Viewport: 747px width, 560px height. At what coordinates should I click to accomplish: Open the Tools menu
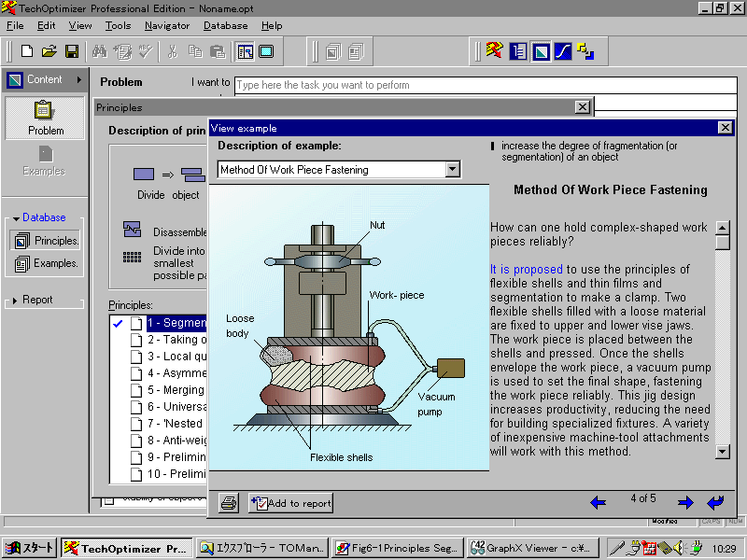click(119, 26)
